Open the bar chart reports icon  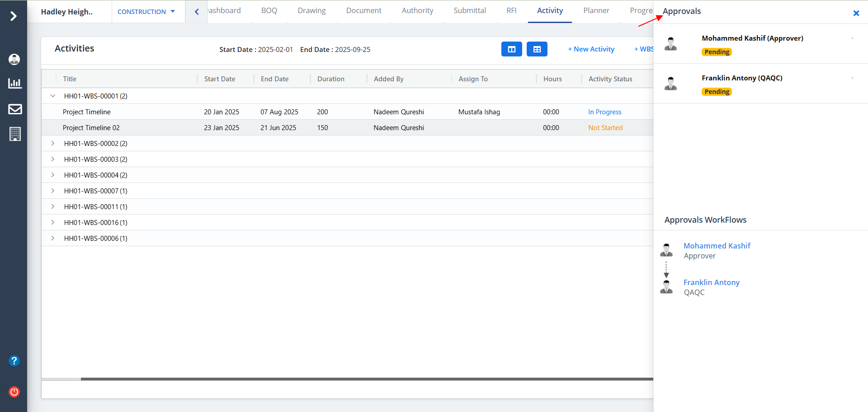[x=14, y=83]
